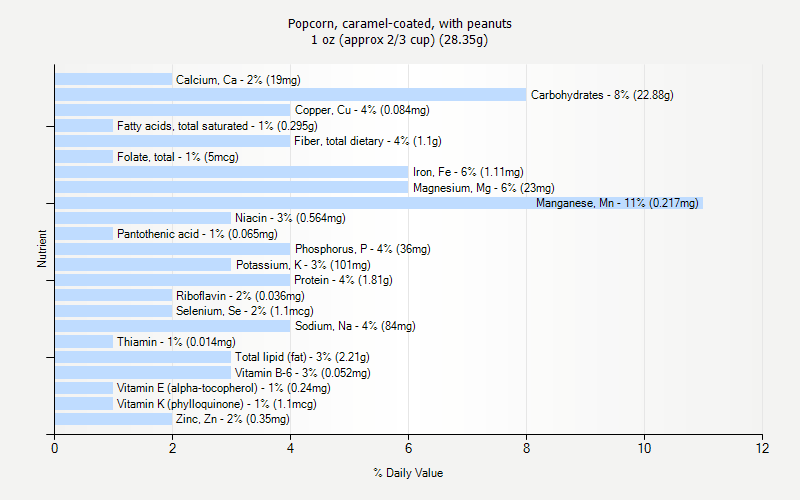The image size is (800, 500).
Task: Select the 'Protein - 4% (1.81g)' label
Action: 343,280
